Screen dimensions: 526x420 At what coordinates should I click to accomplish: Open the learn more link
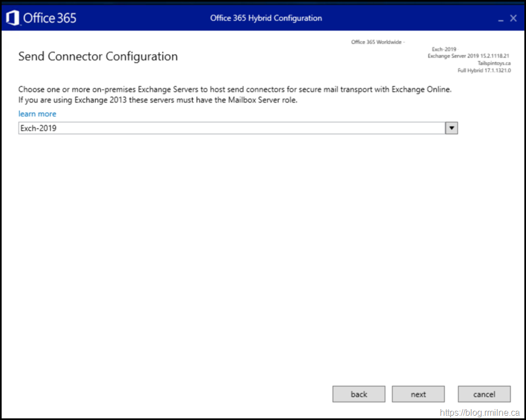point(37,114)
